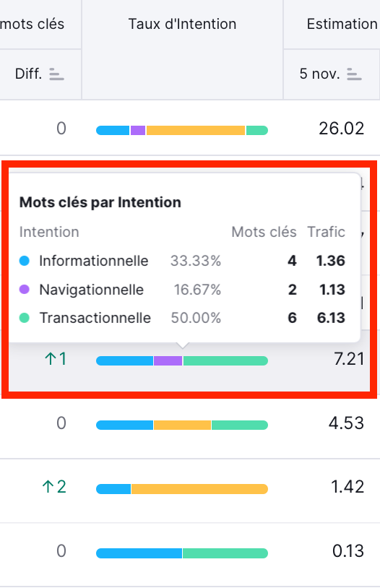Click the Taux d'Intention column header
This screenshot has height=588, width=380.
click(x=182, y=24)
